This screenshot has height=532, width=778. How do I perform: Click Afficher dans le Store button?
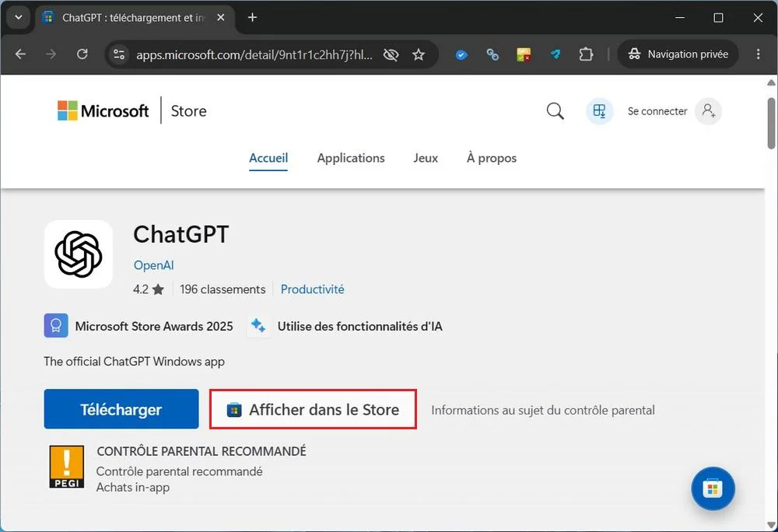313,410
